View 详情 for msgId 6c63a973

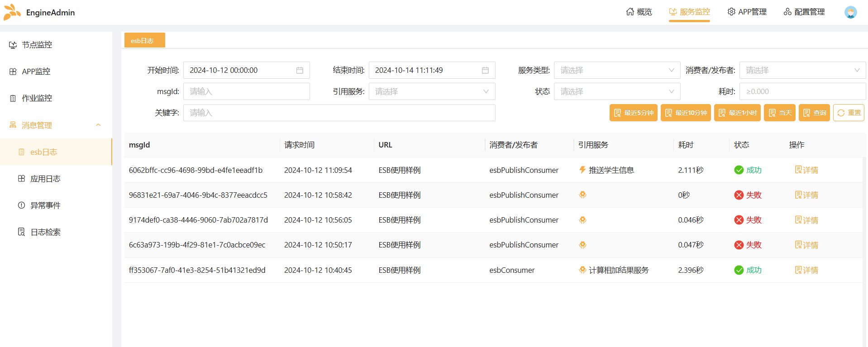click(x=806, y=245)
